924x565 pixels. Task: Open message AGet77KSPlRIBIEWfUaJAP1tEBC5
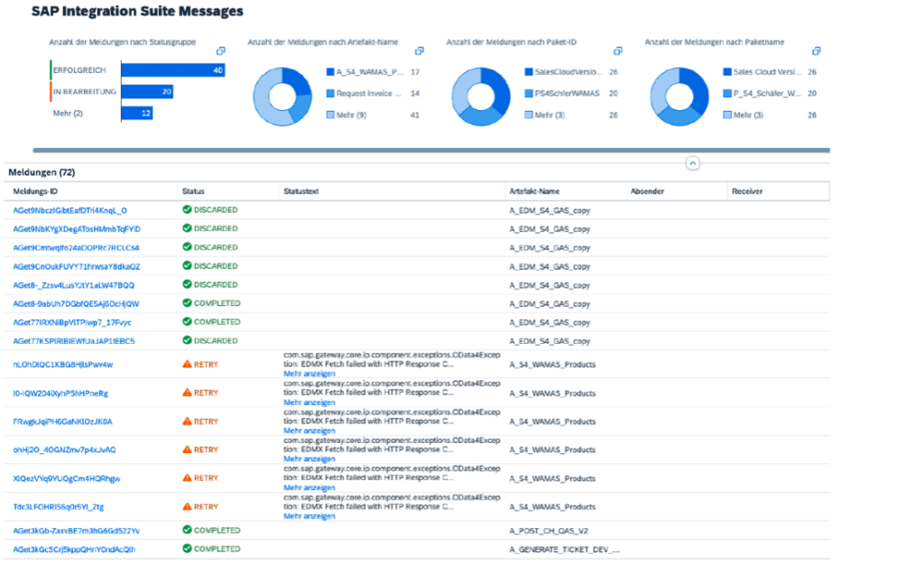tap(74, 341)
